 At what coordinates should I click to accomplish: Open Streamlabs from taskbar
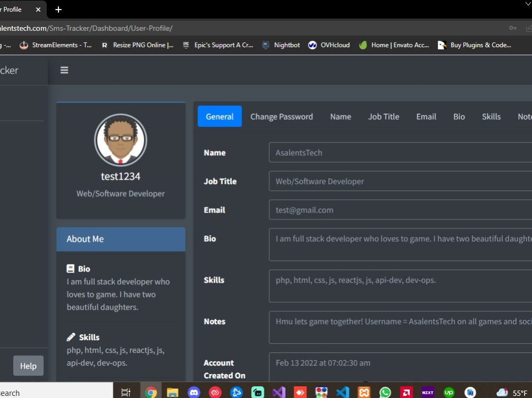click(257, 393)
